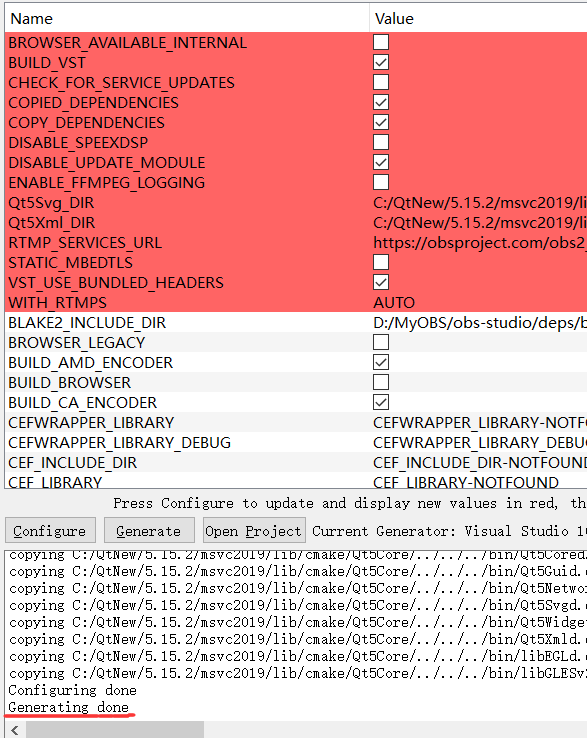Select the Qt5Svg_DIR entry name
Image resolution: width=587 pixels, height=738 pixels.
click(x=51, y=203)
